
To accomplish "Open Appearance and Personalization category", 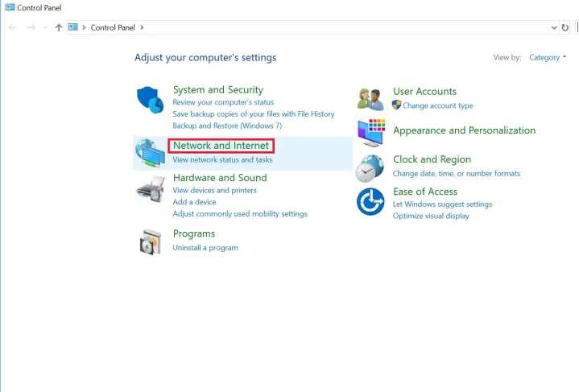I will 464,130.
